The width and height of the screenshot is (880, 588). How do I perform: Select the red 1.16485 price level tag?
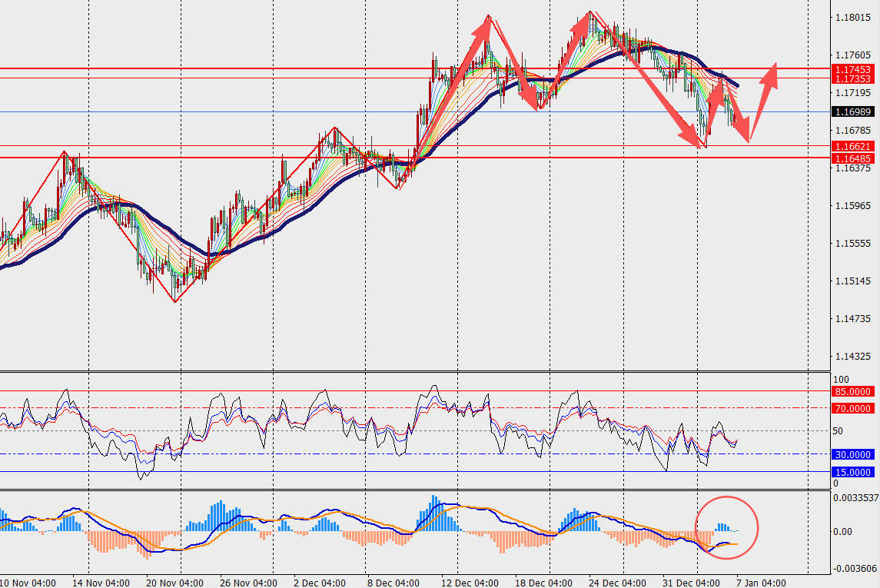852,158
